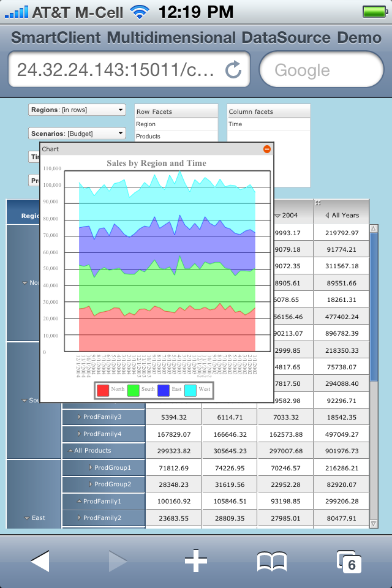Tap the Wi-Fi status icon

(140, 12)
